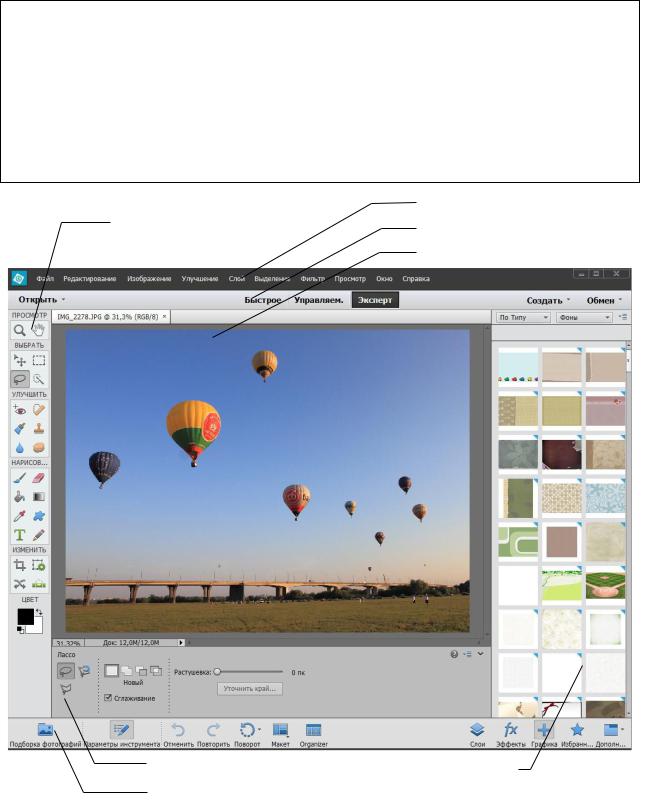The height and width of the screenshot is (807, 651).
Task: Toggle the Сглаживание checkbox
Action: click(x=108, y=698)
